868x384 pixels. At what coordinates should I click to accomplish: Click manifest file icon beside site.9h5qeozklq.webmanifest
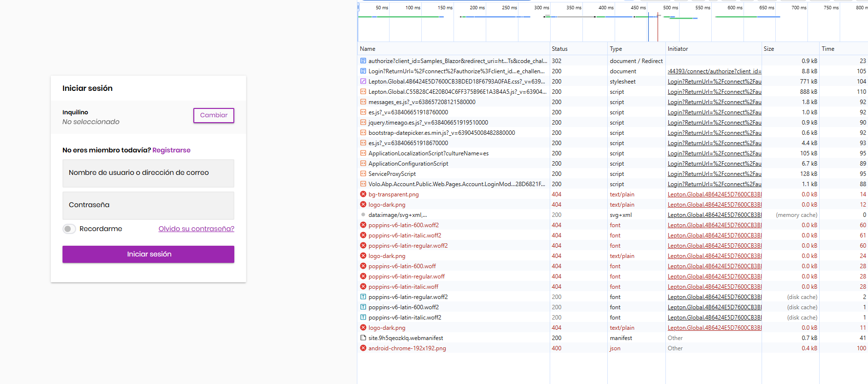pos(363,338)
